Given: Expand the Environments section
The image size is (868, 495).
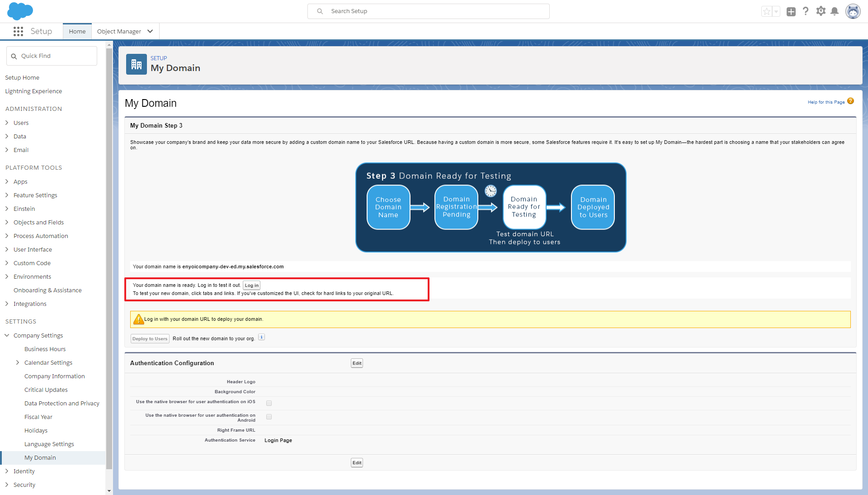Looking at the screenshot, I should click(7, 276).
